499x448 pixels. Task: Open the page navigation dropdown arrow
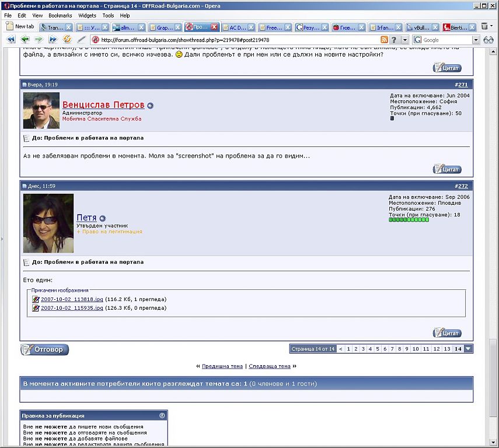tap(469, 349)
